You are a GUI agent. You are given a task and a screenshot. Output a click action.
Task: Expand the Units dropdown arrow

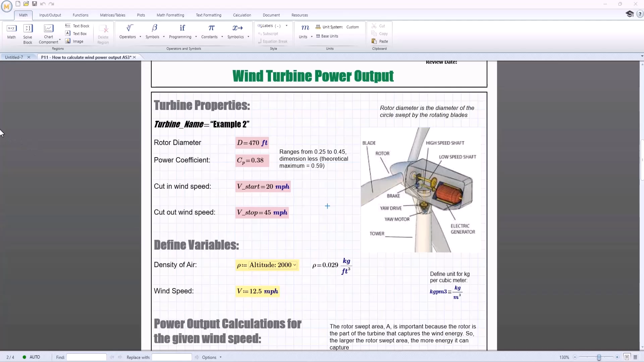tap(312, 37)
